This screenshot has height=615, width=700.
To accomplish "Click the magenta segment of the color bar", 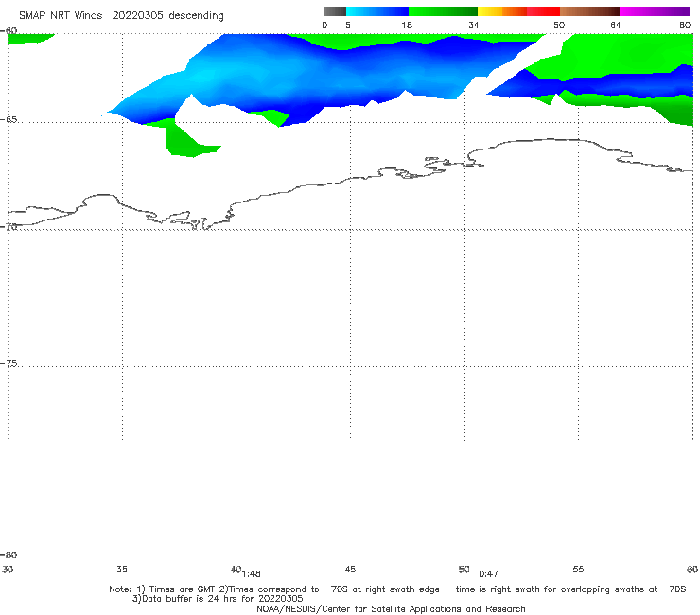I will tap(655, 11).
